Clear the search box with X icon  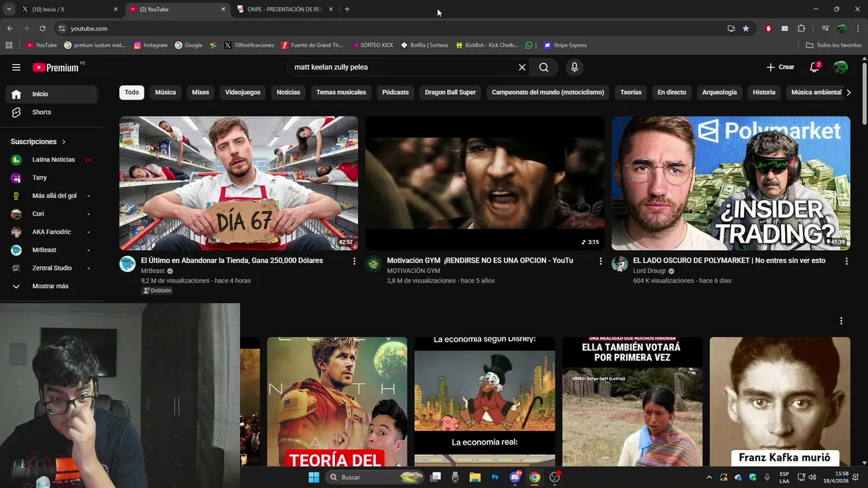tap(522, 67)
